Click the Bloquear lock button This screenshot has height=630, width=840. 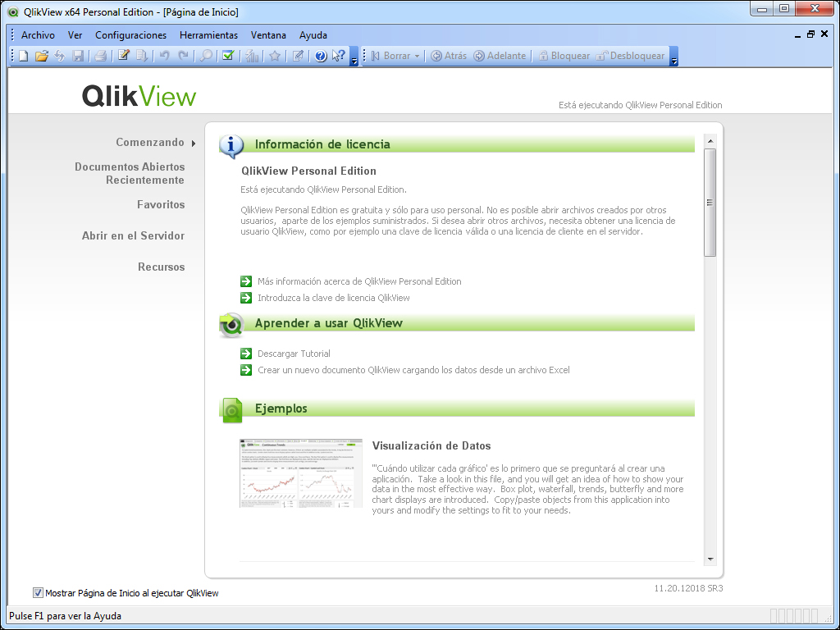(564, 56)
